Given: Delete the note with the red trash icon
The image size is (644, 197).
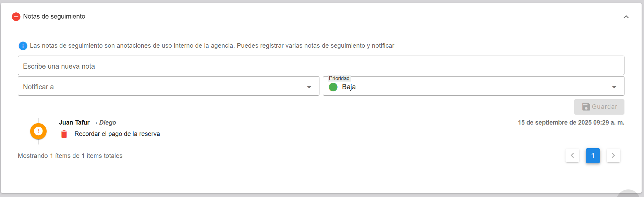Looking at the screenshot, I should [x=64, y=134].
